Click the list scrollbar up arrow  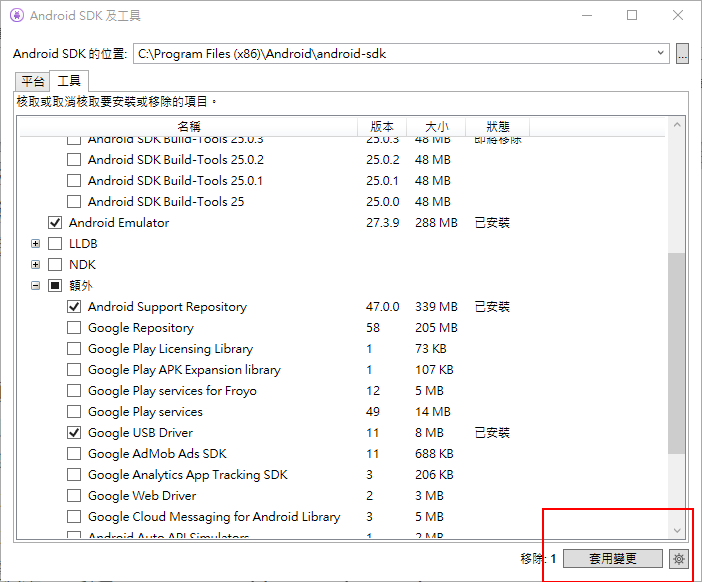pos(677,125)
